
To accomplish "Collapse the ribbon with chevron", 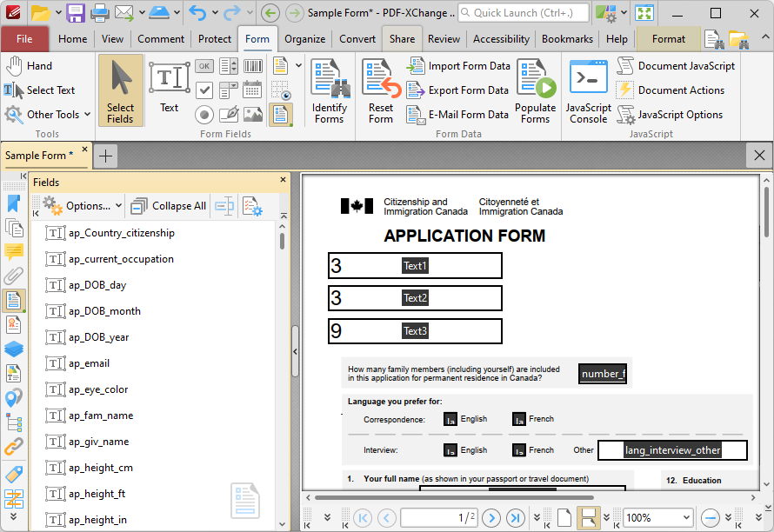I will point(764,37).
